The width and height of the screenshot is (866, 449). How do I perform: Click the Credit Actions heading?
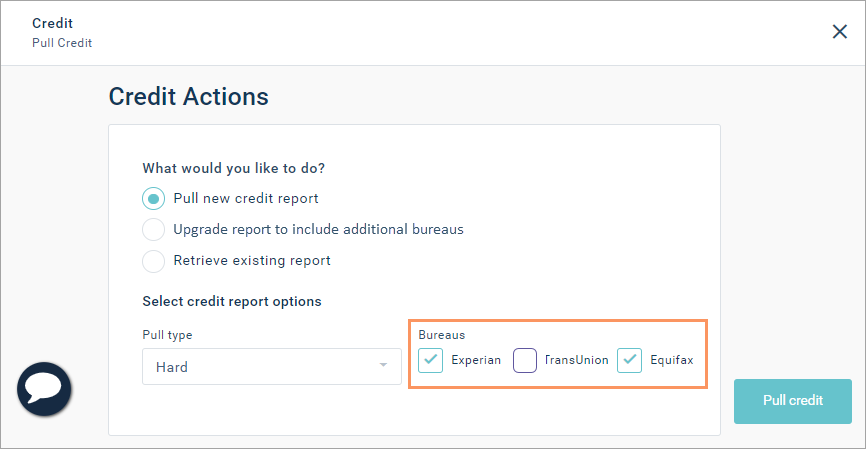click(188, 97)
